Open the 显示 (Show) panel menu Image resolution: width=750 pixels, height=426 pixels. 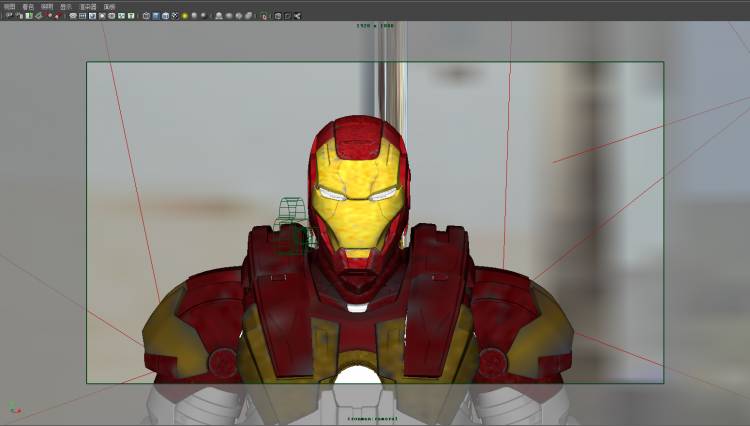(x=66, y=7)
